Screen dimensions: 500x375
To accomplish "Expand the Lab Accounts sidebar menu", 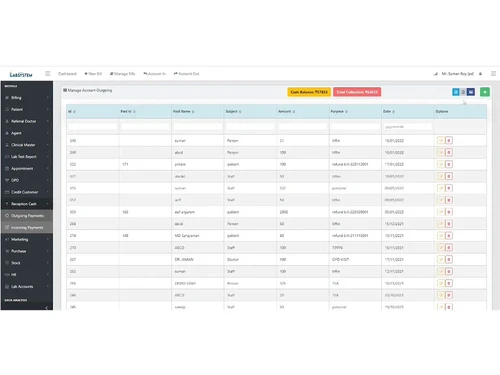I will click(x=27, y=287).
